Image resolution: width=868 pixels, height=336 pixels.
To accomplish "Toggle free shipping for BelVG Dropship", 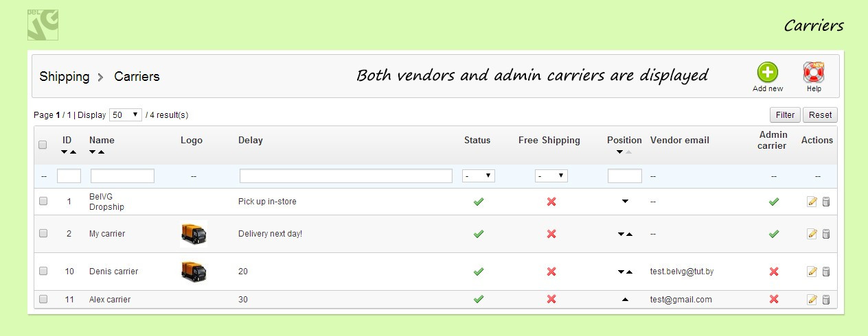I will coord(551,202).
